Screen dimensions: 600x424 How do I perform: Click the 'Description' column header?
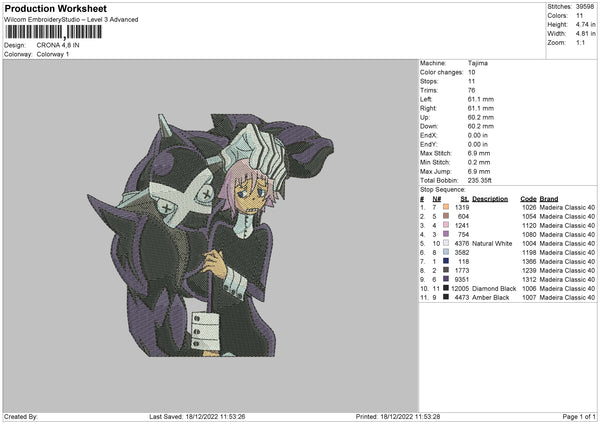coord(490,199)
